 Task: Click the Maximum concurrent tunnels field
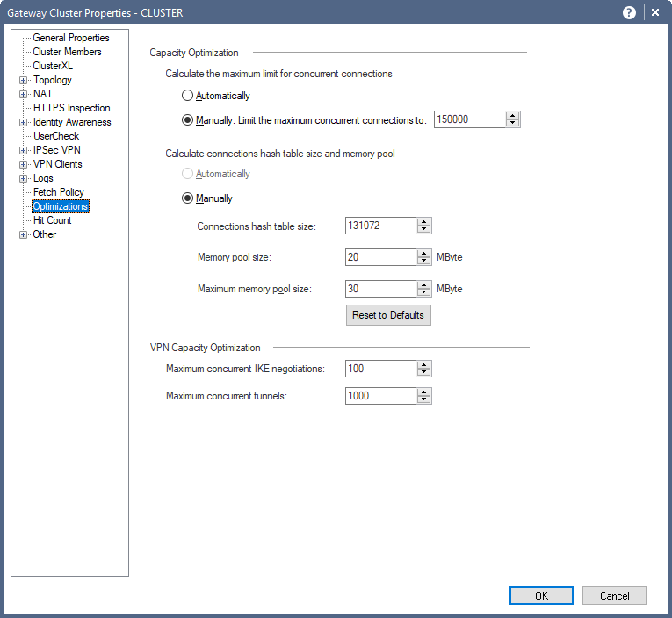coord(381,396)
